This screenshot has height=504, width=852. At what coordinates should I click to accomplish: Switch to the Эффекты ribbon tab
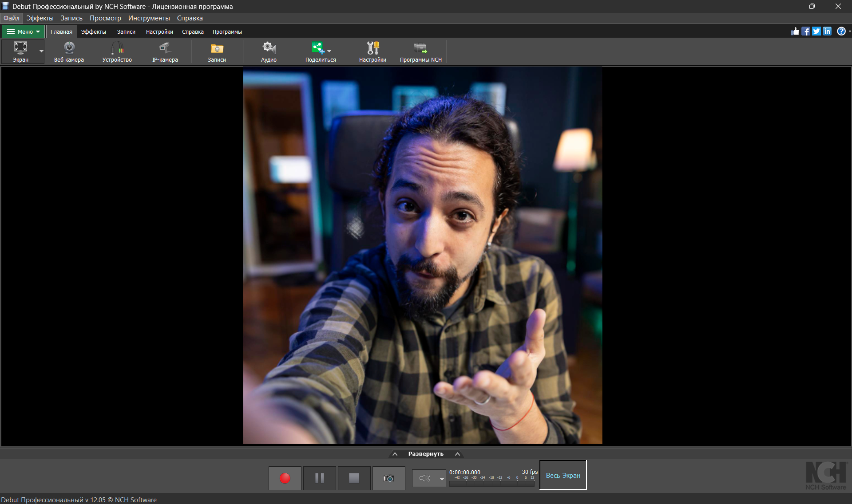tap(93, 31)
